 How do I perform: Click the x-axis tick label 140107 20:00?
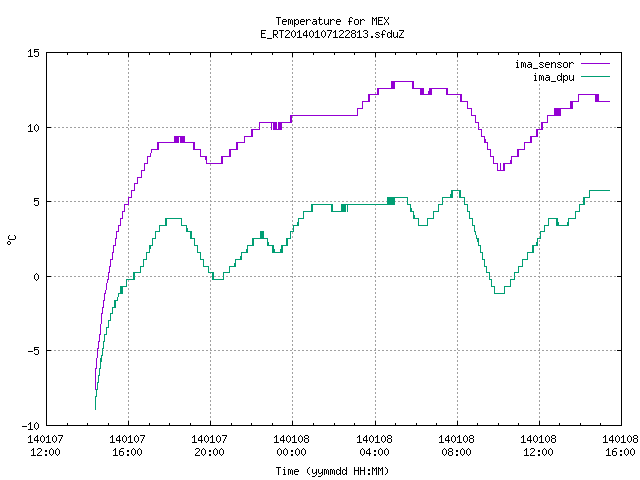click(209, 445)
